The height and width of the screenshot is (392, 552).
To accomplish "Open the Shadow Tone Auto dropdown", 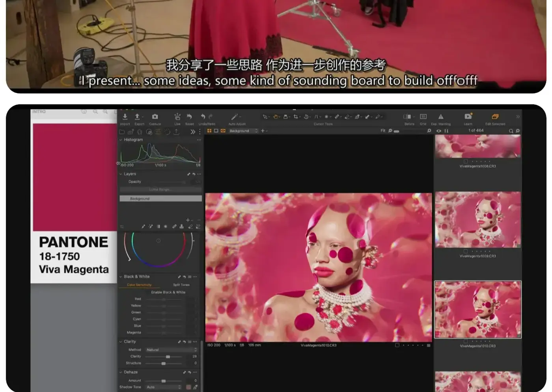I will pos(164,387).
